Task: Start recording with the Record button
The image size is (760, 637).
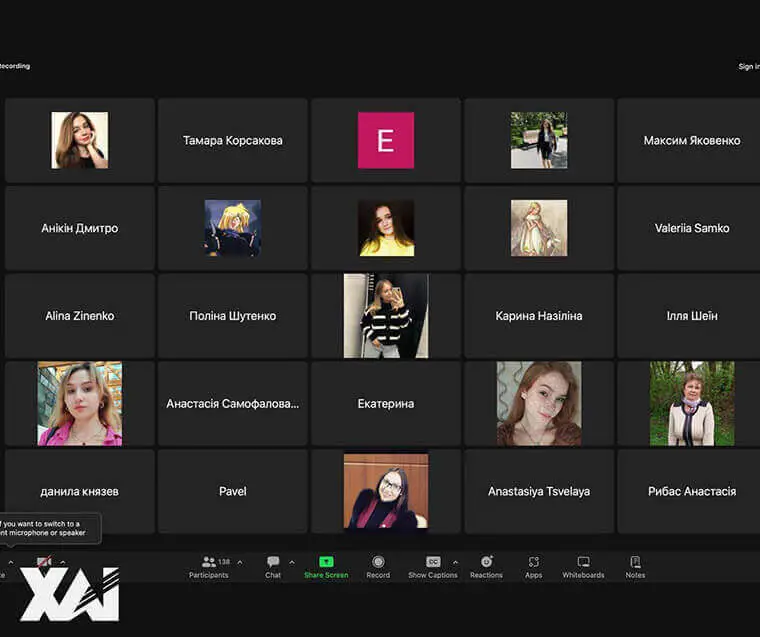Action: coord(378,566)
